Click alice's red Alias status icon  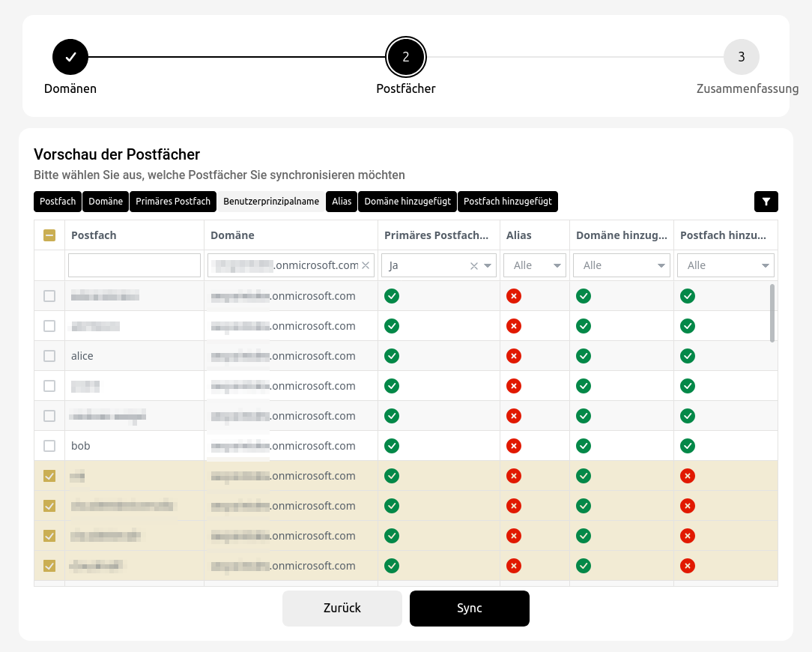pyautogui.click(x=514, y=356)
